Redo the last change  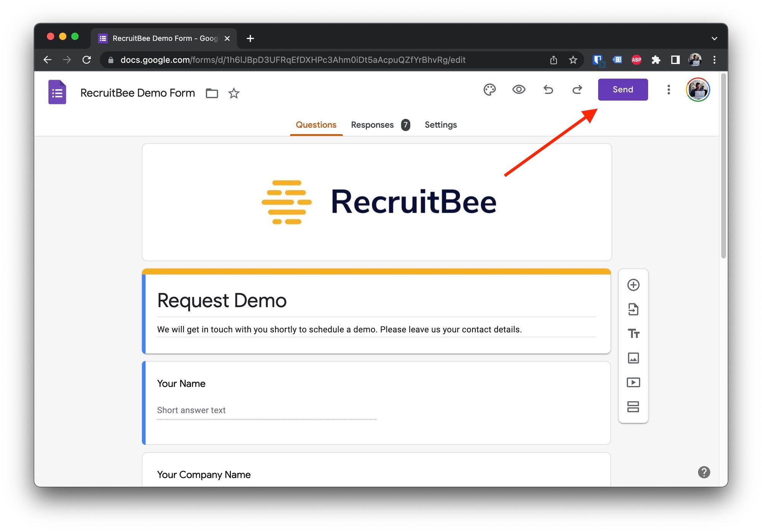(x=577, y=90)
